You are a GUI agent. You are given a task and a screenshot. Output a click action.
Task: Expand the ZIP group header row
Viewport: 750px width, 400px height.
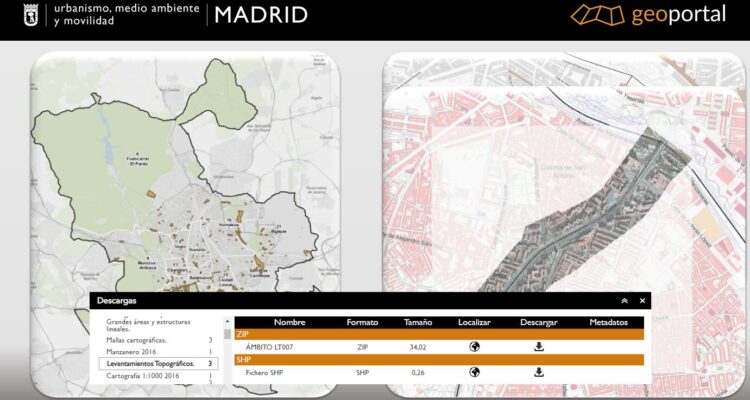point(442,334)
